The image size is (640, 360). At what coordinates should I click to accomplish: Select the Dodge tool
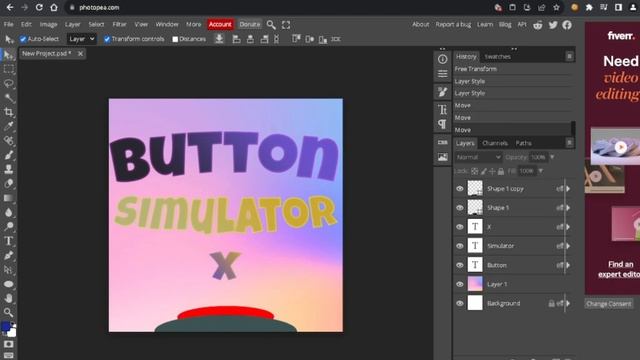point(9,227)
